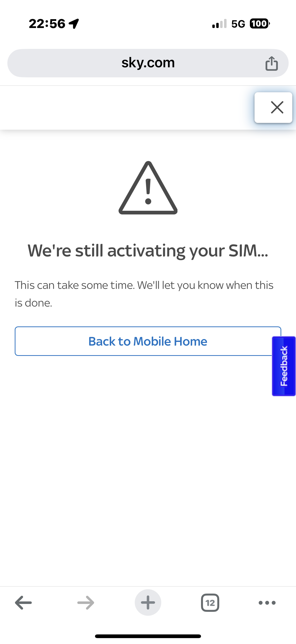Tap the warning triangle icon

[x=148, y=188]
